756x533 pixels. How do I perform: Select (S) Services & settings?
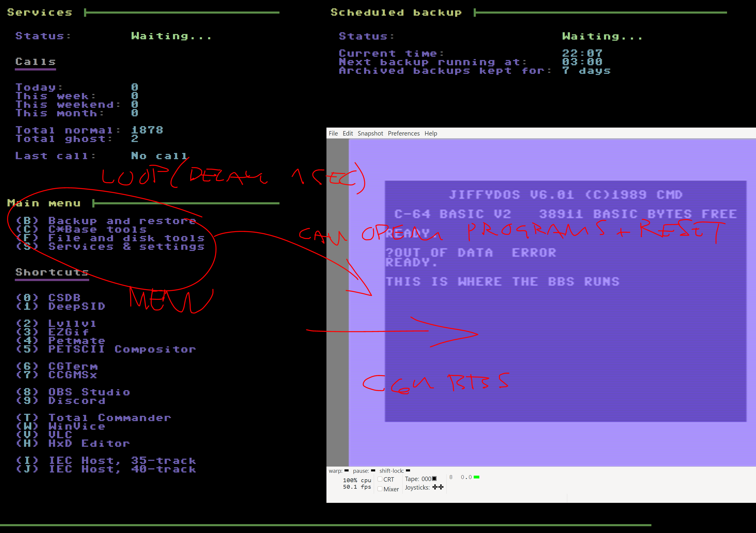(x=110, y=246)
